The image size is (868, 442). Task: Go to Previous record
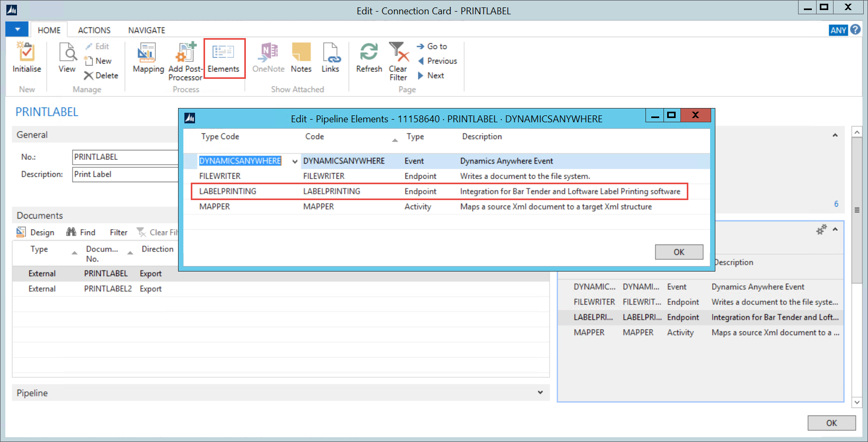point(437,61)
